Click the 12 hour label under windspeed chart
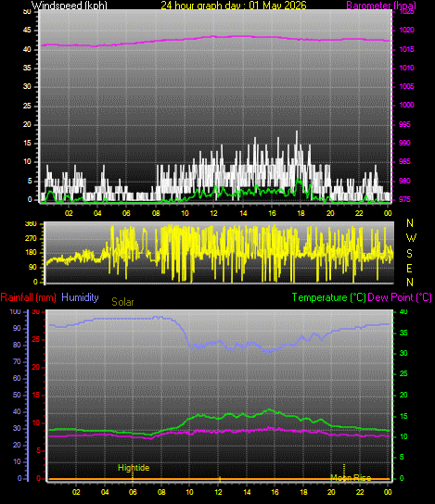Image resolution: width=435 pixels, height=504 pixels. pos(213,213)
